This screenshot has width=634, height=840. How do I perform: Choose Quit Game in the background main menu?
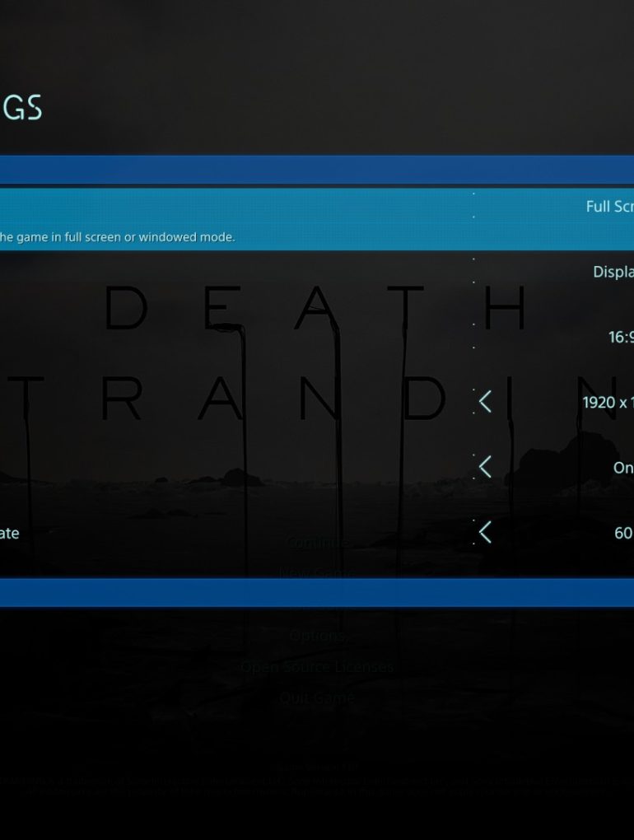pyautogui.click(x=317, y=698)
